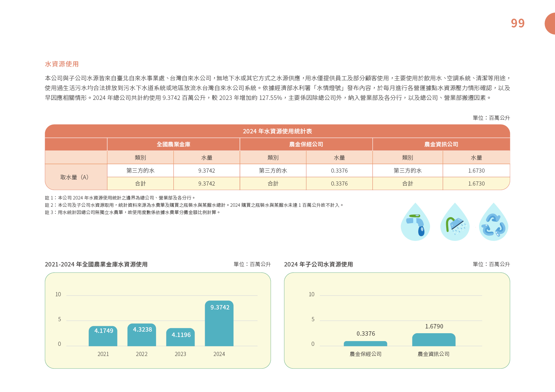Click the 2021 x-axis label
The width and height of the screenshot is (555, 392).
click(x=103, y=354)
